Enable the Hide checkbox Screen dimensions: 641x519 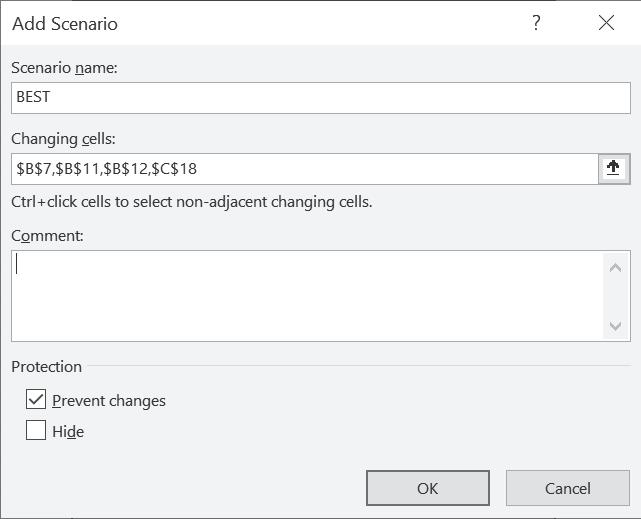click(36, 431)
